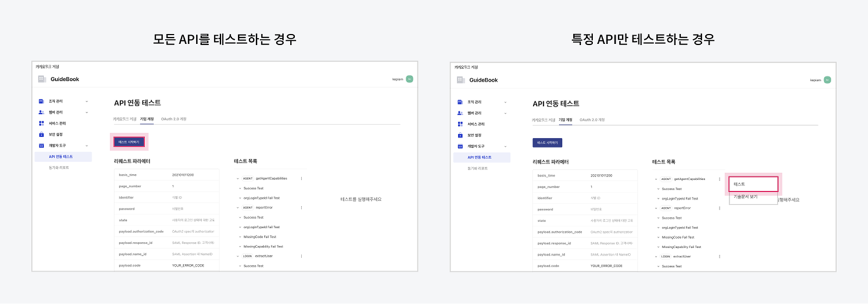Screen dimensions: 868x304
Task: Open extractUser kebab menu in right screenshot
Action: tap(720, 256)
